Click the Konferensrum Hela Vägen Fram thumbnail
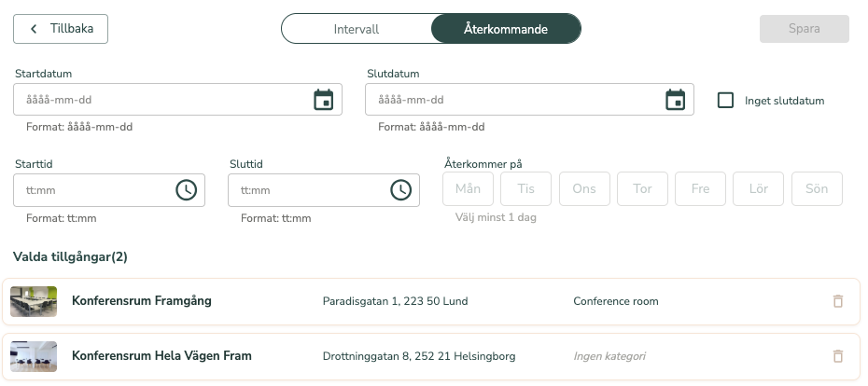Screen dimensions: 868x386 pyautogui.click(x=34, y=356)
